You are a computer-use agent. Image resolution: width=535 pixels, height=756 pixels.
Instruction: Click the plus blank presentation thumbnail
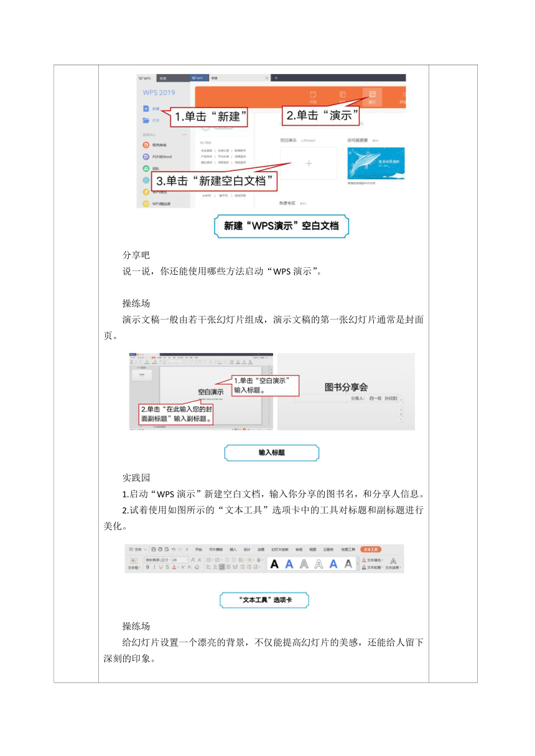pos(309,164)
